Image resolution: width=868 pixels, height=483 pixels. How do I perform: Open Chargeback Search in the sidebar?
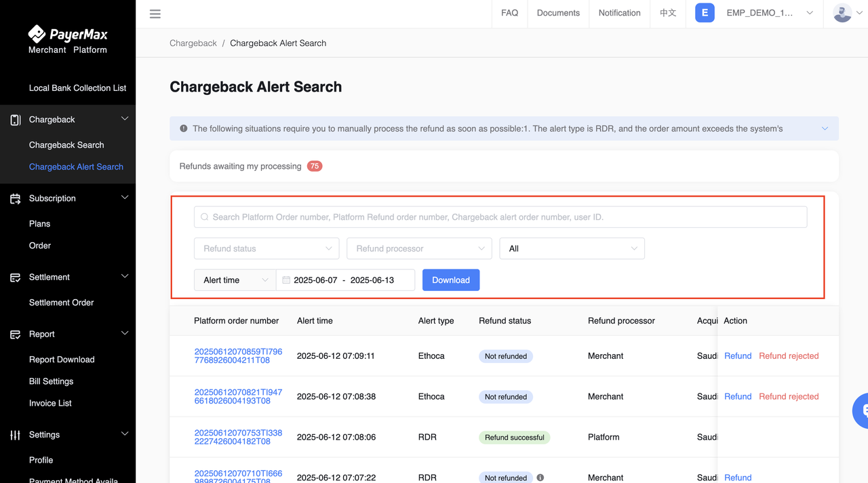click(x=66, y=144)
